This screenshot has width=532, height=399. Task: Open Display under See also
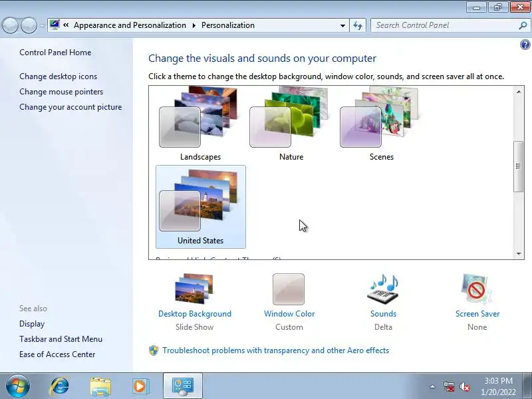pos(32,324)
